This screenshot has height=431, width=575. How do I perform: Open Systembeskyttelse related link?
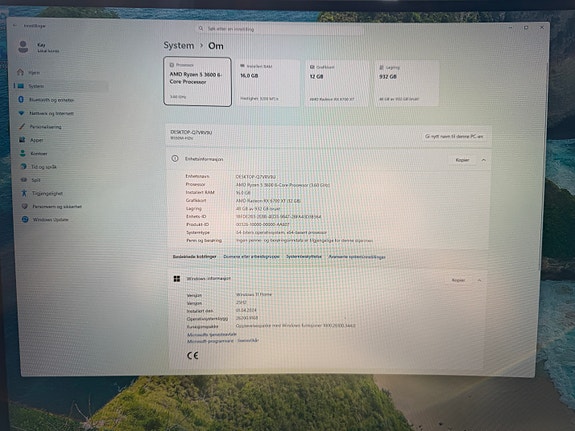click(304, 256)
